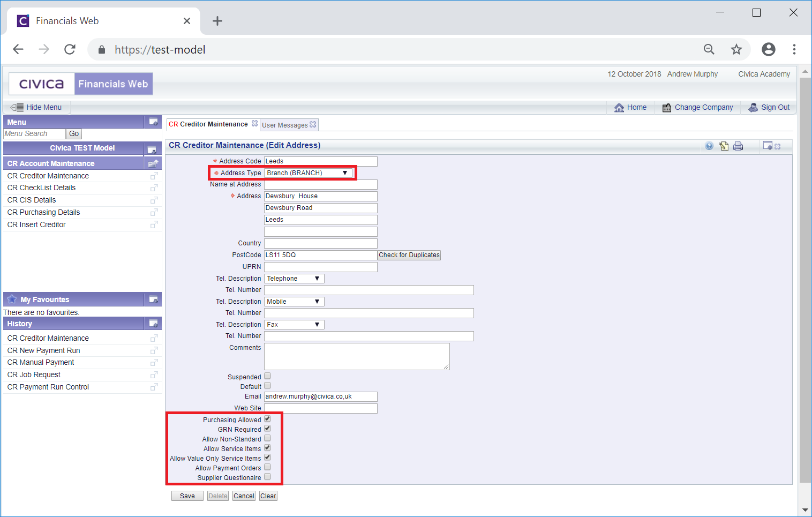Open browser profile account icon
The width and height of the screenshot is (812, 517).
(769, 49)
